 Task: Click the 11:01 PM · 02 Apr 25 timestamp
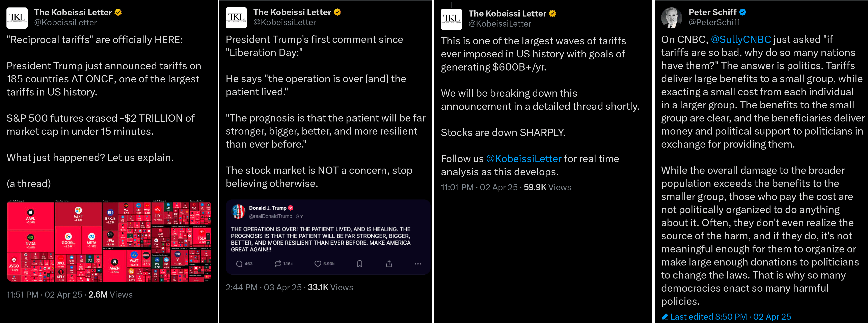[x=479, y=187]
